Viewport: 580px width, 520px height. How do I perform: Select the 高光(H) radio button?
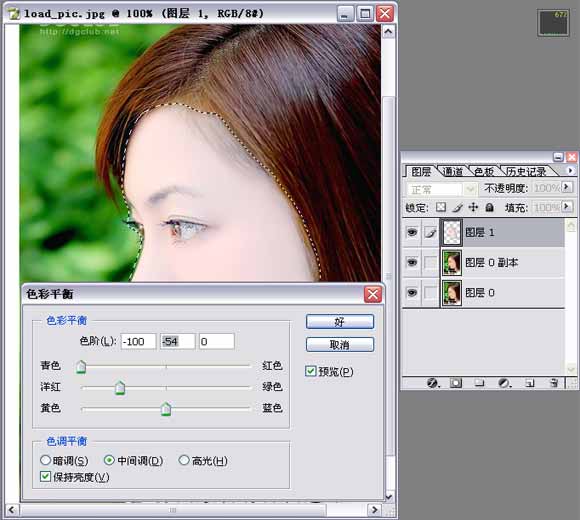click(x=184, y=460)
